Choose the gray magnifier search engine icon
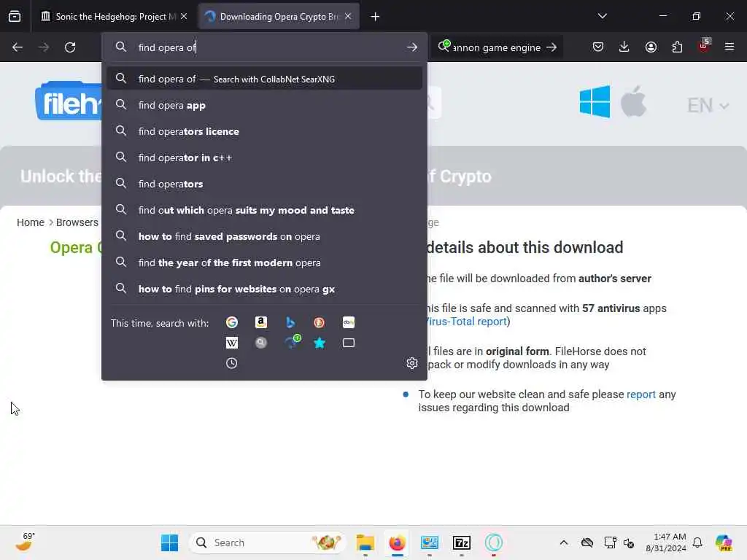Image resolution: width=747 pixels, height=560 pixels. (260, 343)
